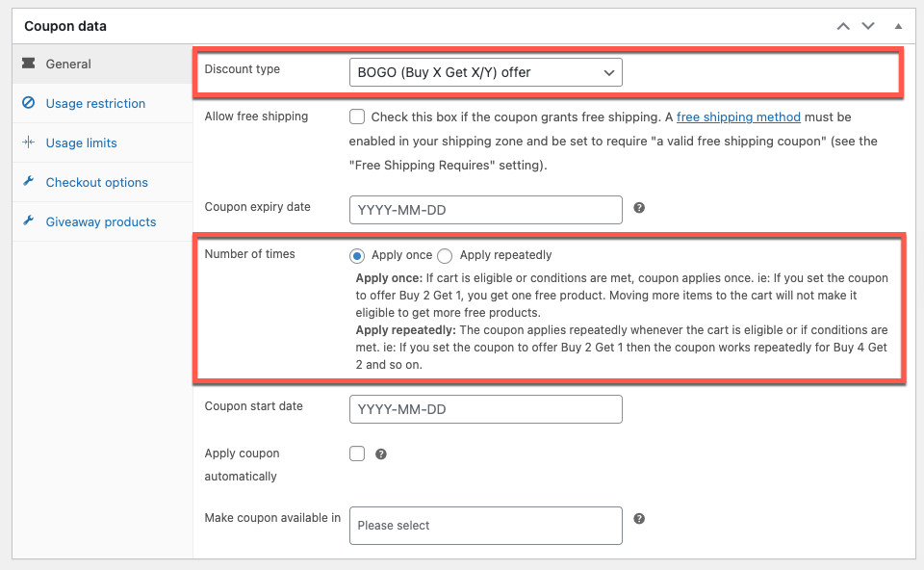Viewport: 924px width, 570px height.
Task: Follow the free shipping method link
Action: point(738,117)
